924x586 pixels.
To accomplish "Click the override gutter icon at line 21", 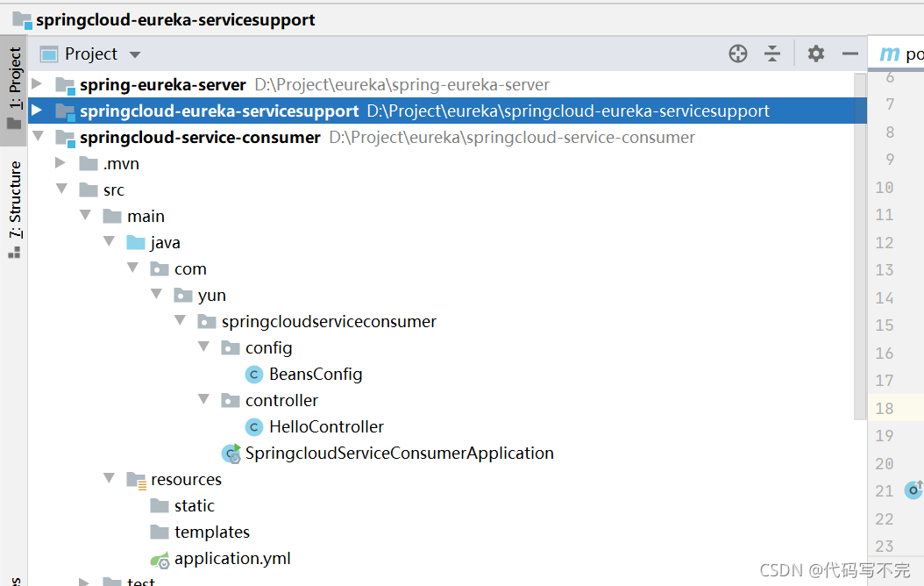I will (913, 490).
